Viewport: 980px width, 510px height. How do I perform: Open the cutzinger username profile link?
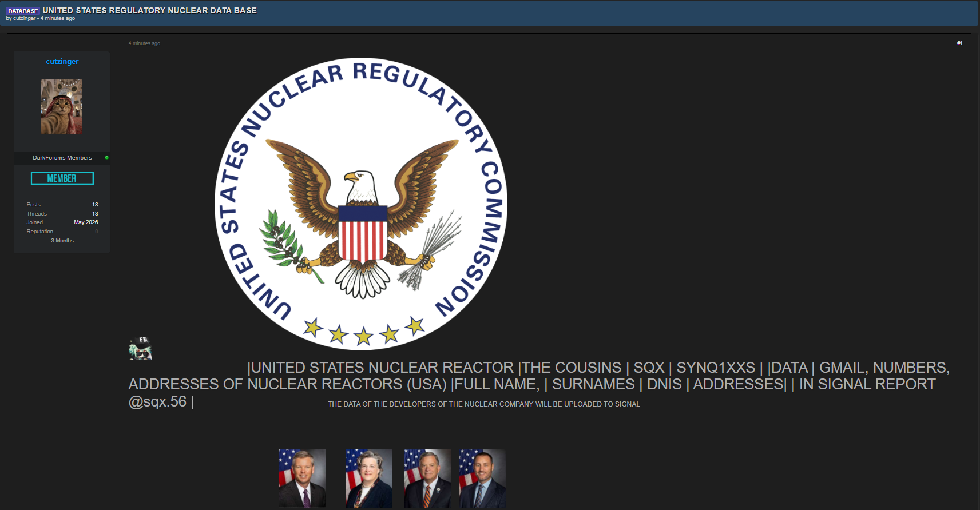(x=62, y=62)
